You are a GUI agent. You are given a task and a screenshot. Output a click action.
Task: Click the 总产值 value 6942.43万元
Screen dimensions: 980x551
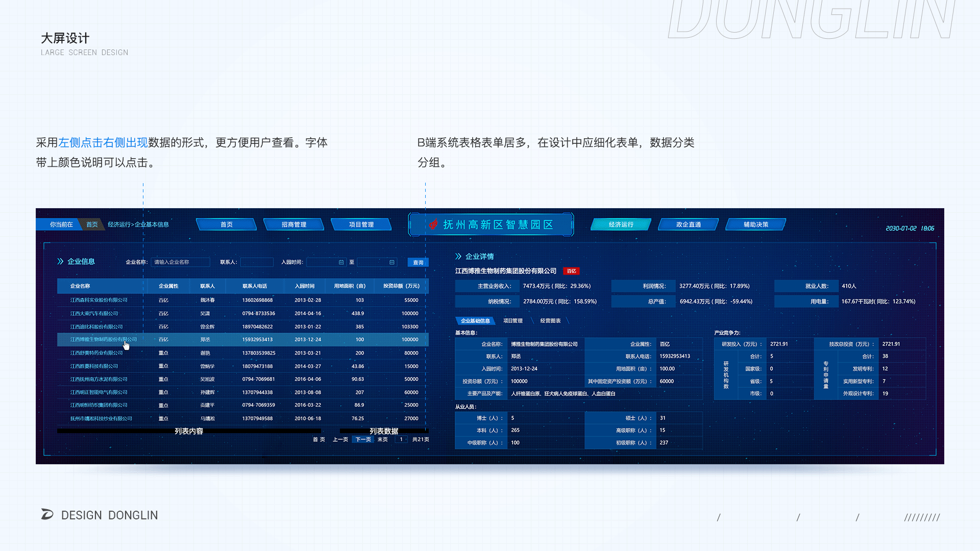(x=716, y=302)
